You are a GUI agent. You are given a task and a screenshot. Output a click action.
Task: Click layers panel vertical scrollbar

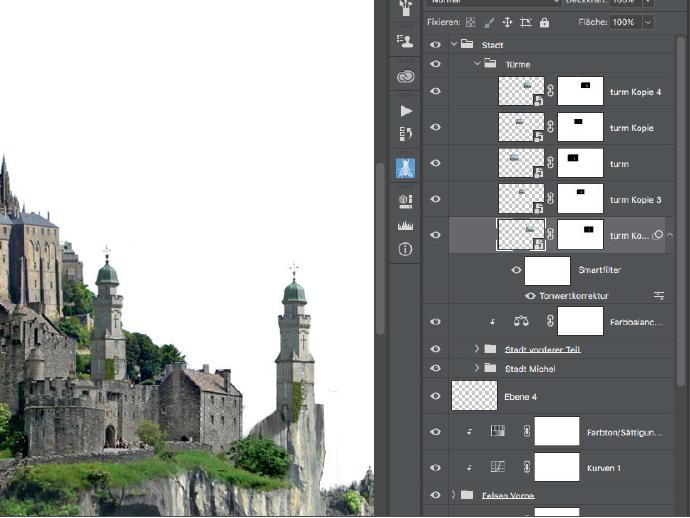coord(681,211)
